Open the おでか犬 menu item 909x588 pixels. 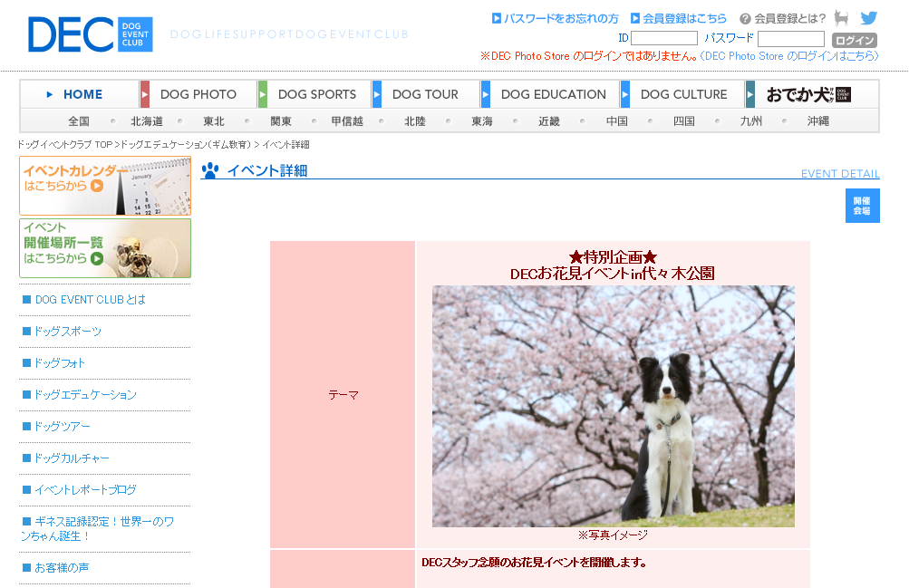[808, 94]
